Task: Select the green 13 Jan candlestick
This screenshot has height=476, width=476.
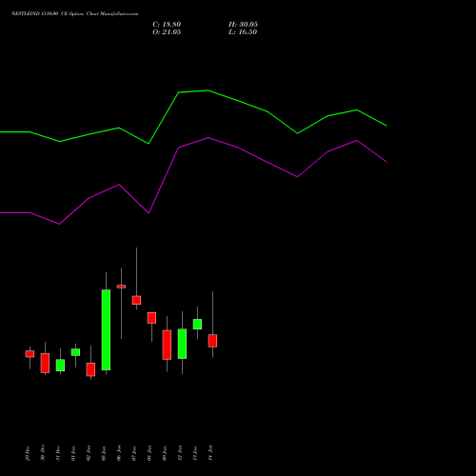Action: click(197, 325)
